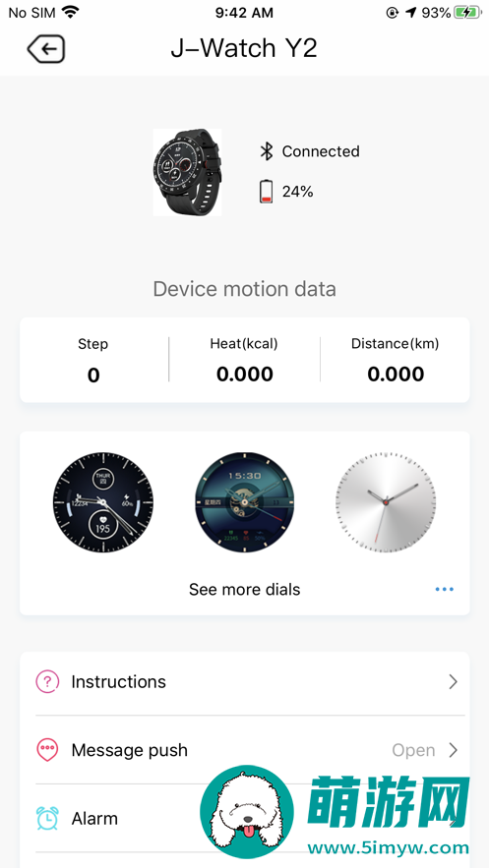Select the teal 15:30 mechanical dial
This screenshot has width=489, height=868.
(245, 502)
